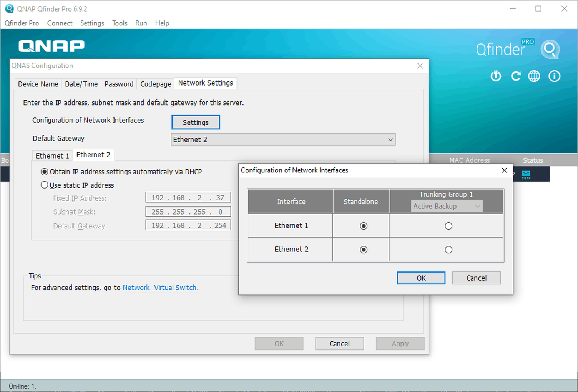578x392 pixels.
Task: Click the Standalone column header
Action: pos(361,202)
